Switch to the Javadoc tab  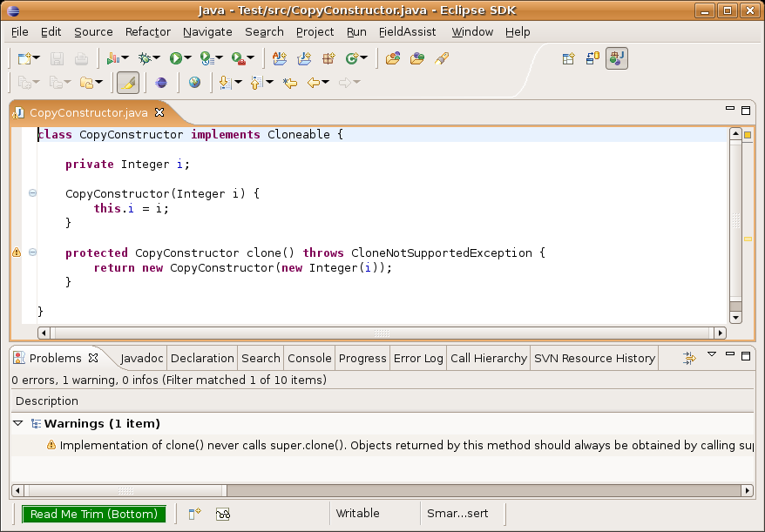[x=141, y=359]
